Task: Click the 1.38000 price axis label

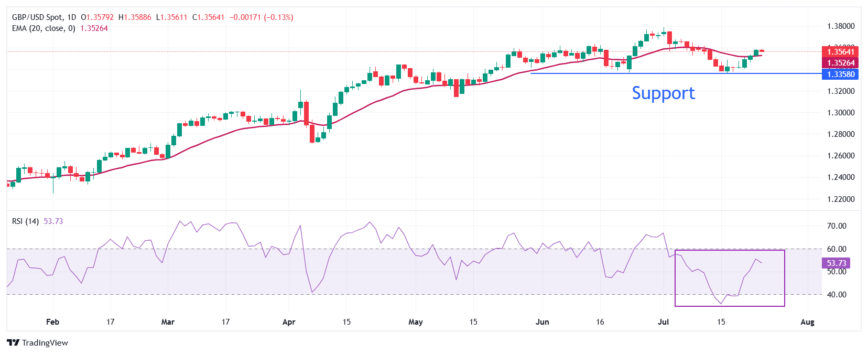Action: click(840, 26)
